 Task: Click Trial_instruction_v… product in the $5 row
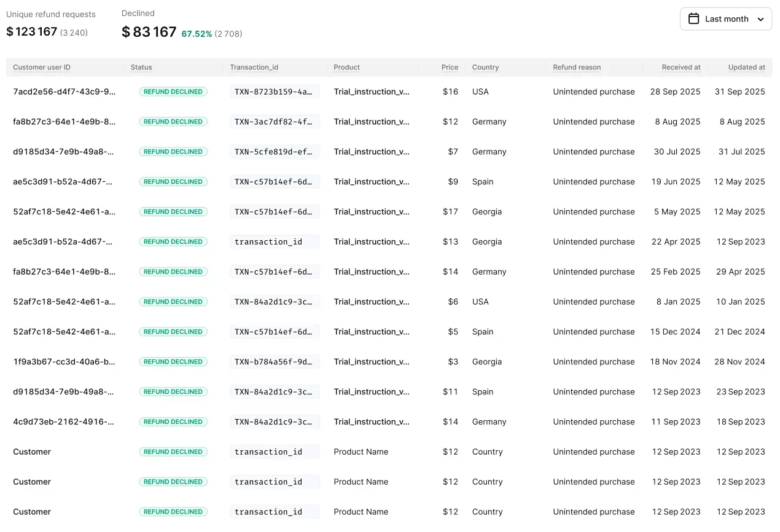(x=372, y=332)
